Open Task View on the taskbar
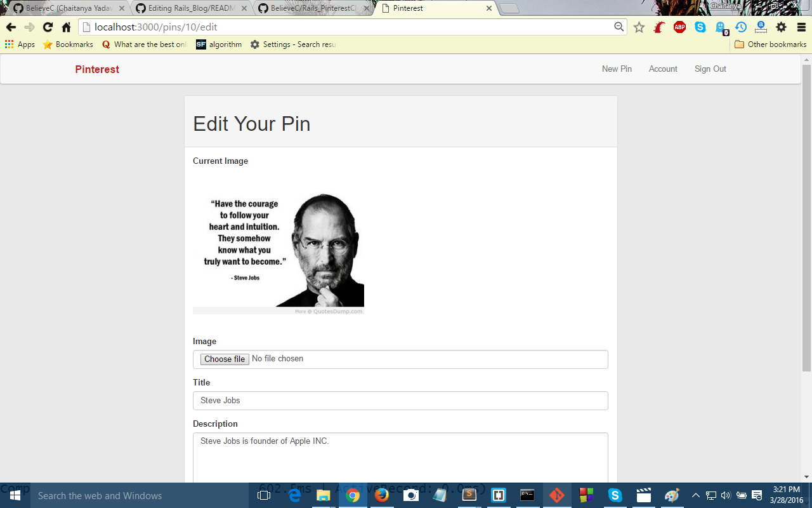The width and height of the screenshot is (812, 508). coord(264,495)
